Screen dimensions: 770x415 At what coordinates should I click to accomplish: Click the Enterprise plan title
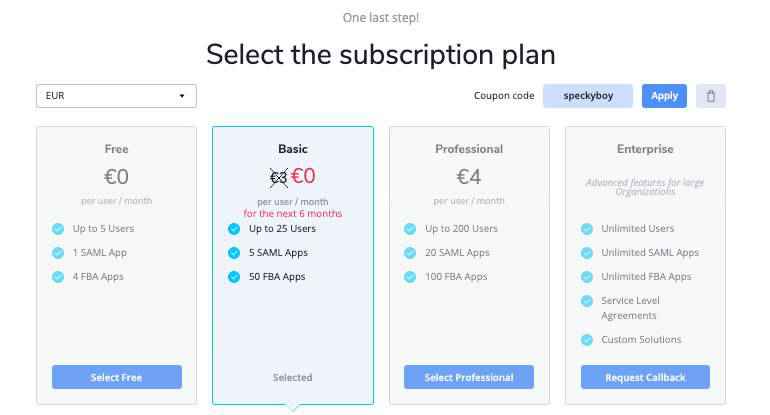(645, 149)
